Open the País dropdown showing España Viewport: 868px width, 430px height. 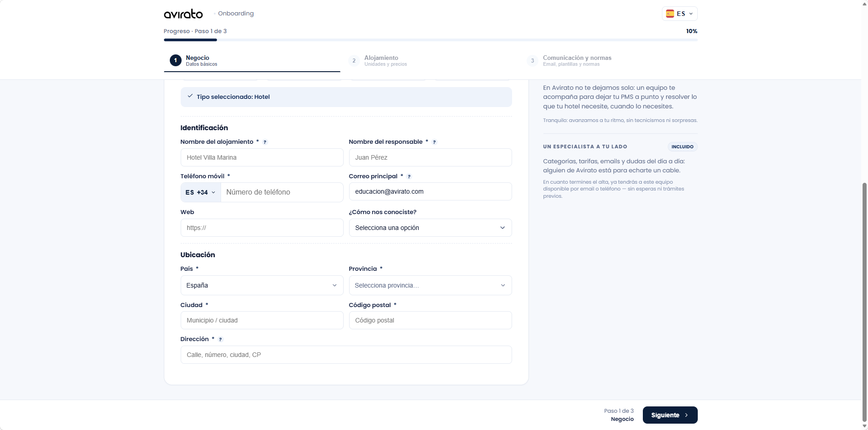tap(262, 285)
